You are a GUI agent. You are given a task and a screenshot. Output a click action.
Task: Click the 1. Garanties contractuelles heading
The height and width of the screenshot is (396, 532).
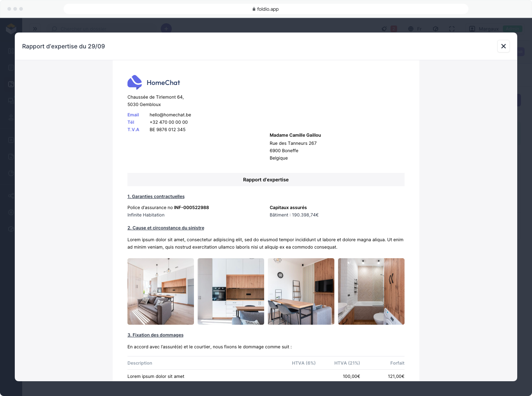tap(156, 197)
